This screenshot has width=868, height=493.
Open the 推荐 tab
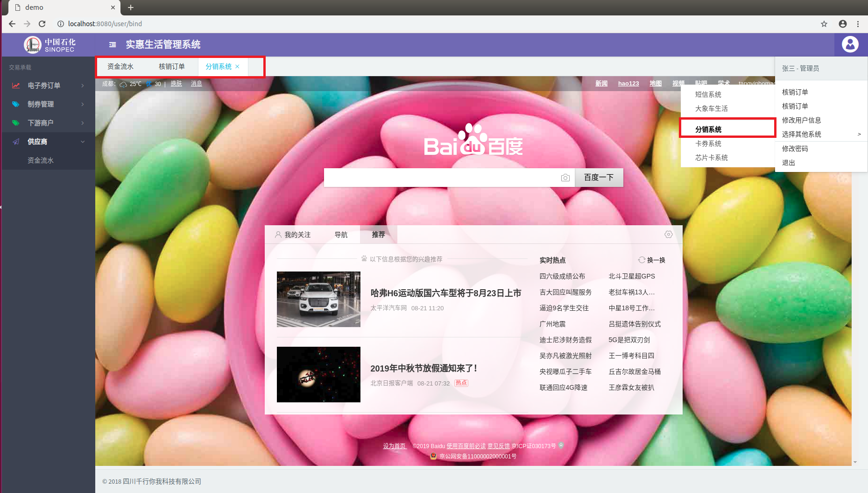(x=378, y=235)
